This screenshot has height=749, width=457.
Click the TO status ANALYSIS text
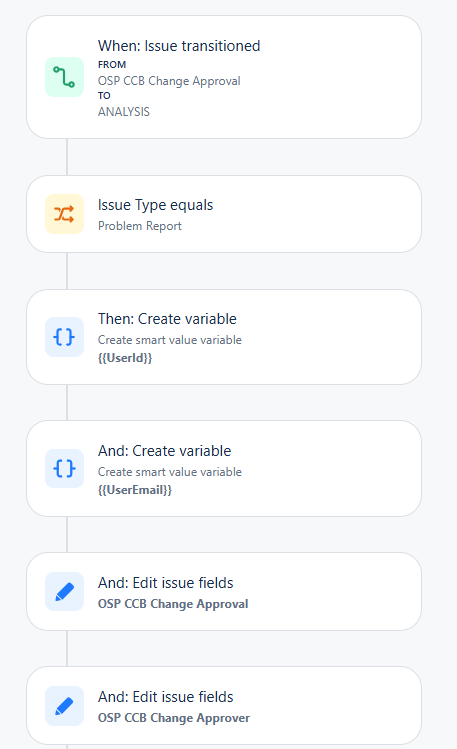click(124, 112)
